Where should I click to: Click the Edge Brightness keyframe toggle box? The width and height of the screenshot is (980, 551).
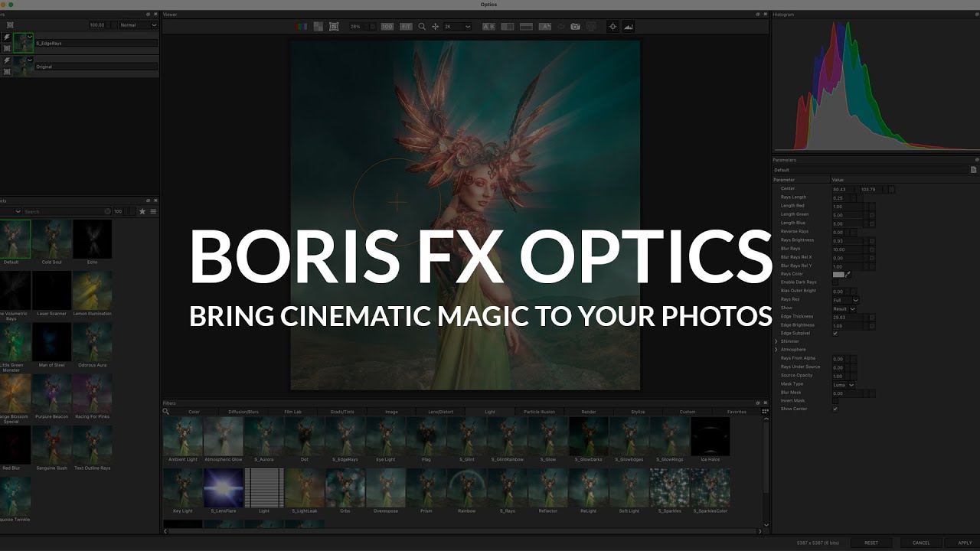tap(871, 325)
